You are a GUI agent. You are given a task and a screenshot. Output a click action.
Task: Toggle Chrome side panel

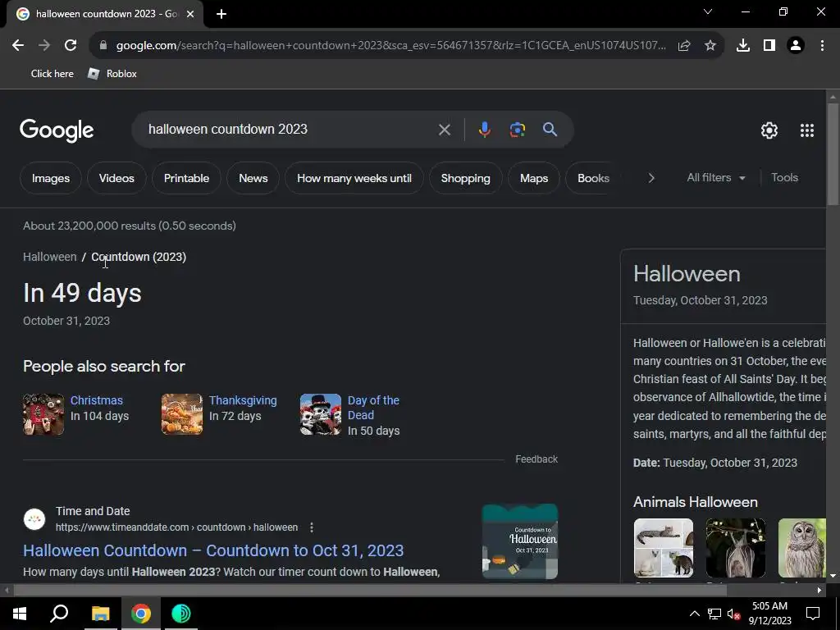pyautogui.click(x=769, y=46)
